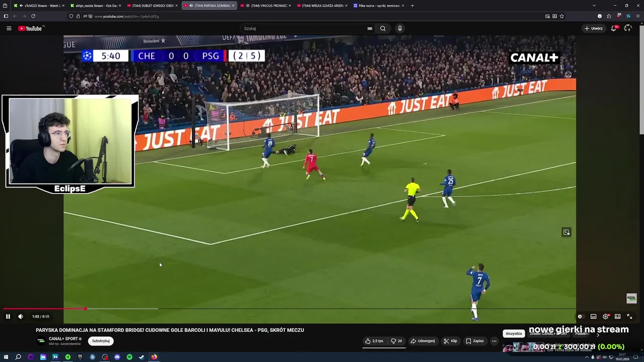Bookmark this page with star icon
This screenshot has width=644, height=362.
point(561,16)
